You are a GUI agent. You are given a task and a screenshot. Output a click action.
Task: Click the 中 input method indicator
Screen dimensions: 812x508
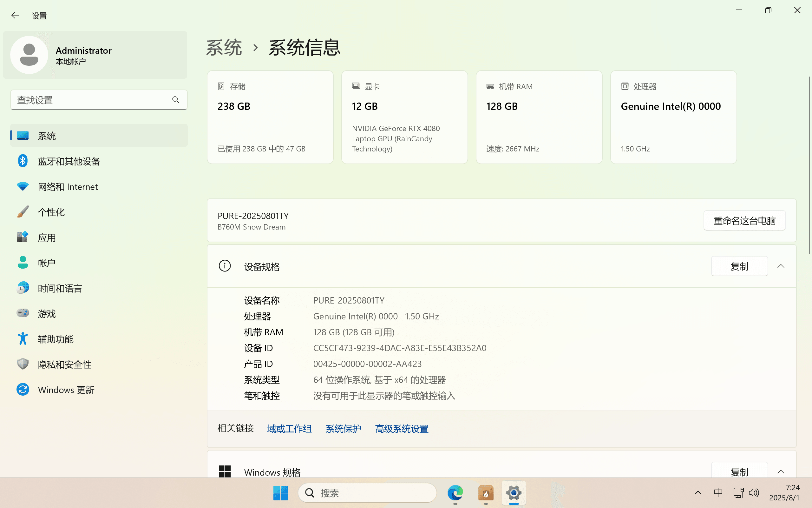tap(718, 493)
